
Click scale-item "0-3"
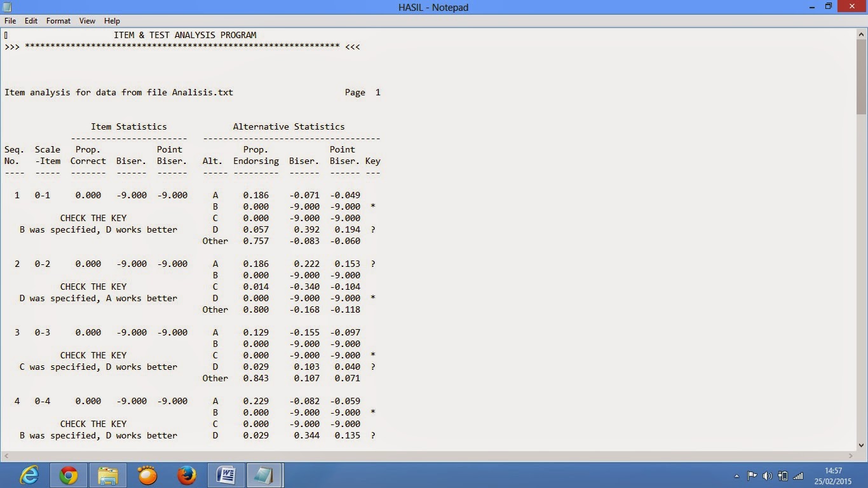tap(43, 332)
